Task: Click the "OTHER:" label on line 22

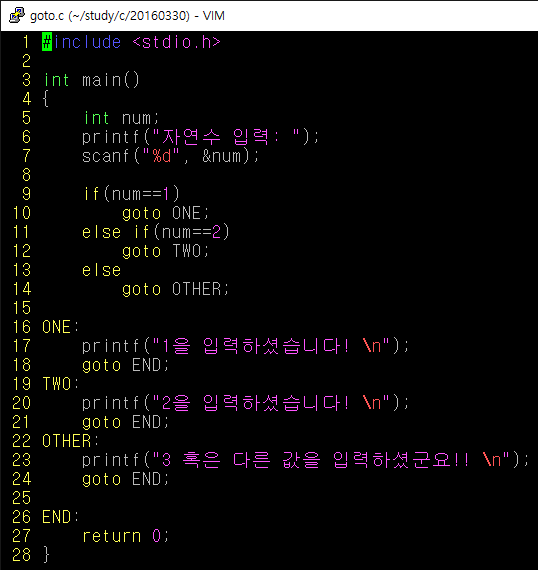Action: point(70,441)
